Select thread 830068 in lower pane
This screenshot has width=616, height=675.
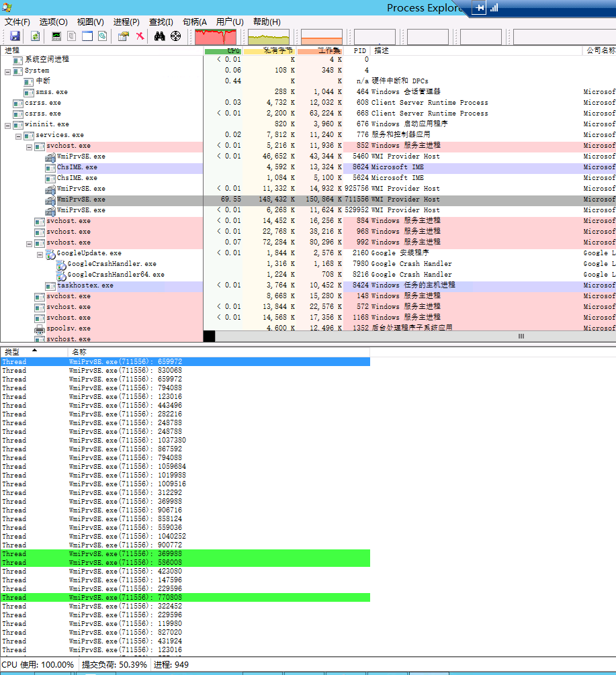coord(185,371)
